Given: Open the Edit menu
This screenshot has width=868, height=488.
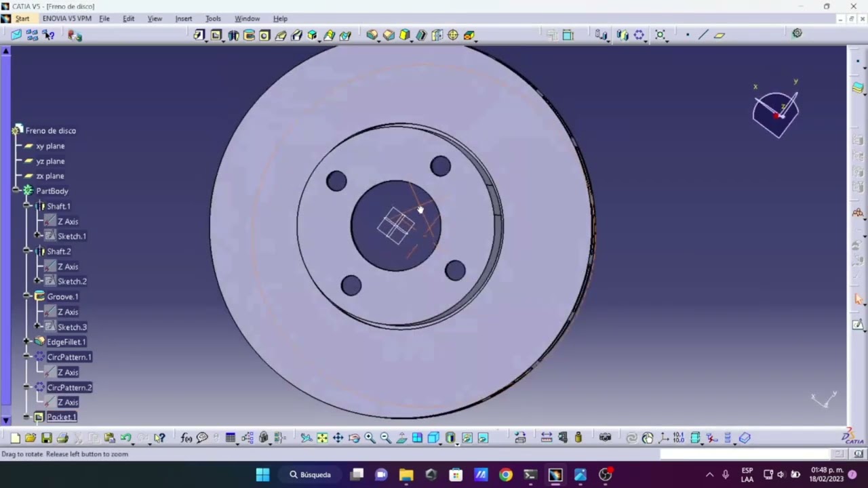Looking at the screenshot, I should click(x=129, y=18).
